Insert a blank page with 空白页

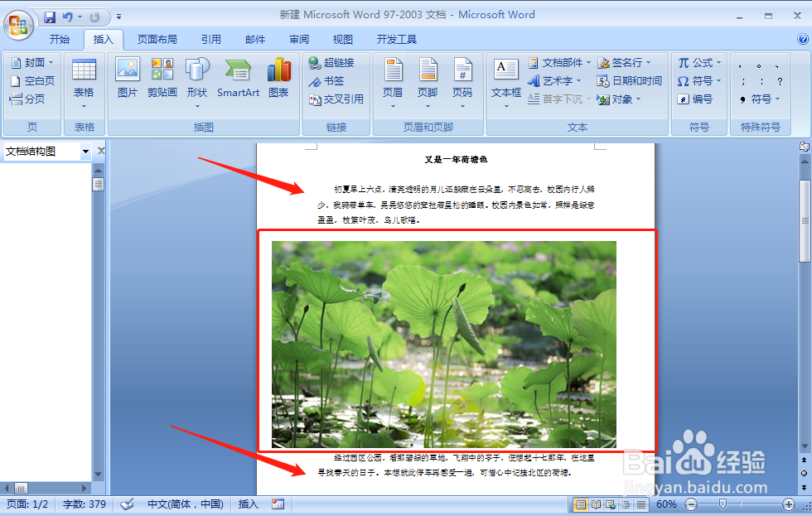click(33, 80)
